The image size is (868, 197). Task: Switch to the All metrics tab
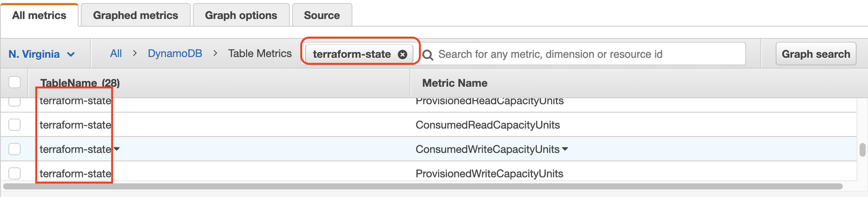(x=39, y=15)
